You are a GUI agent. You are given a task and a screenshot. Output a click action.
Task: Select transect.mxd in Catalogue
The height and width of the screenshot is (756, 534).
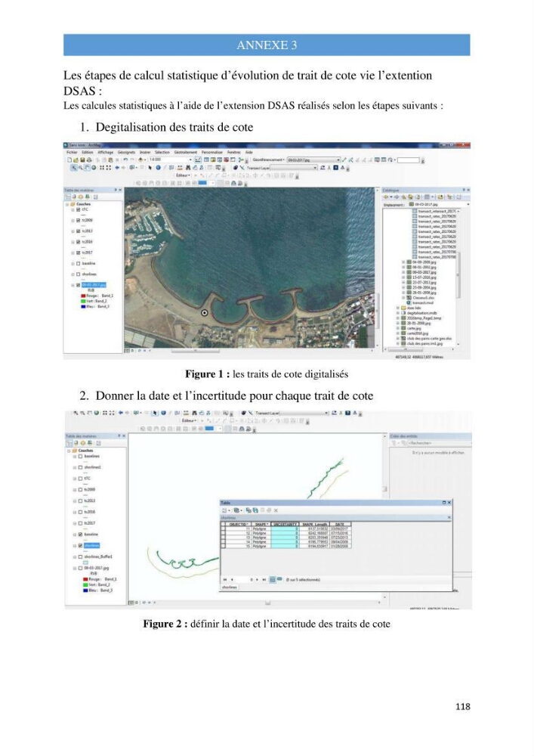coord(423,303)
